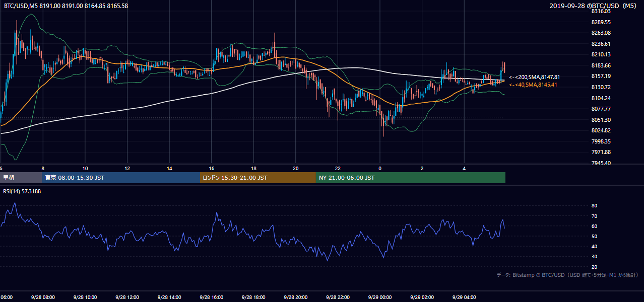Click hour tick 22 under the price chart

(x=338, y=169)
